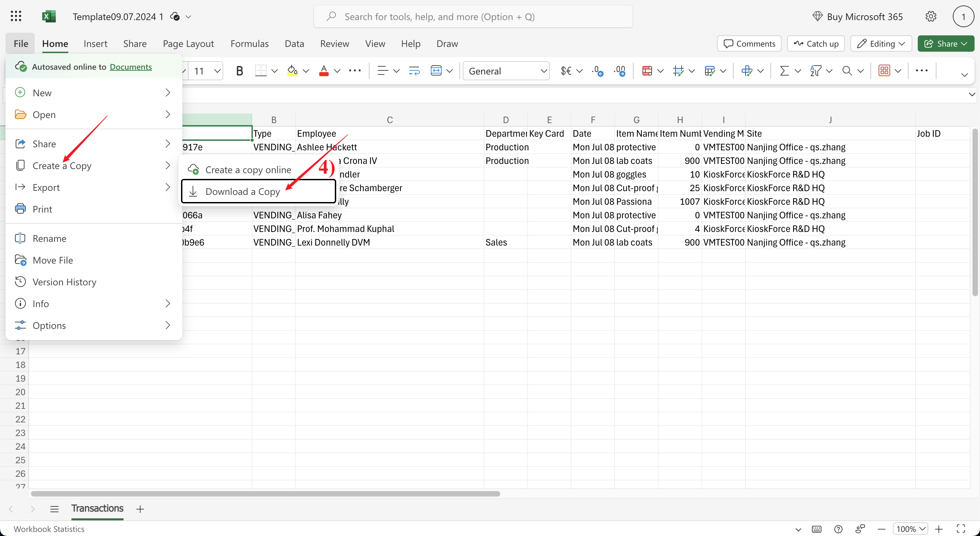This screenshot has height=536, width=980.
Task: Click the find magnifier icon
Action: tap(847, 71)
